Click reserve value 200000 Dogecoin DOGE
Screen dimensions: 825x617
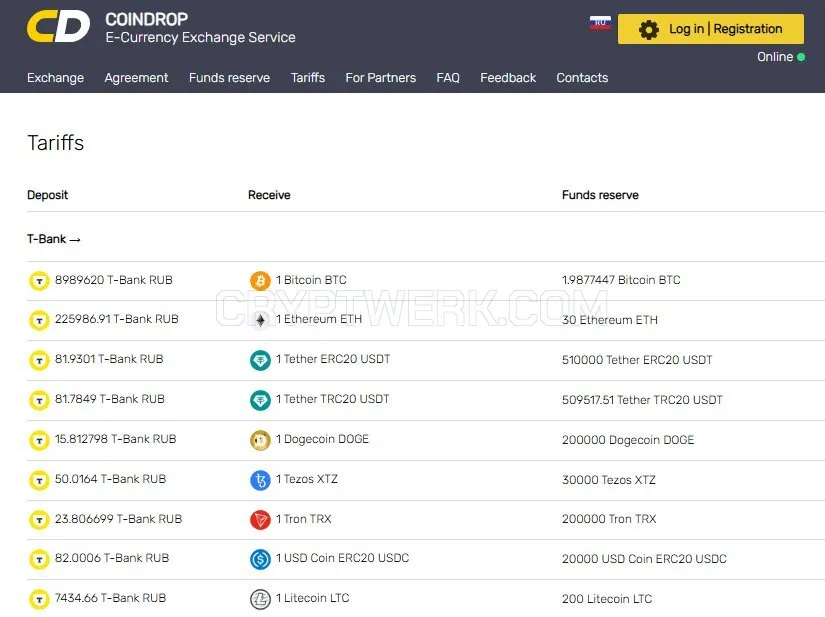coord(628,440)
